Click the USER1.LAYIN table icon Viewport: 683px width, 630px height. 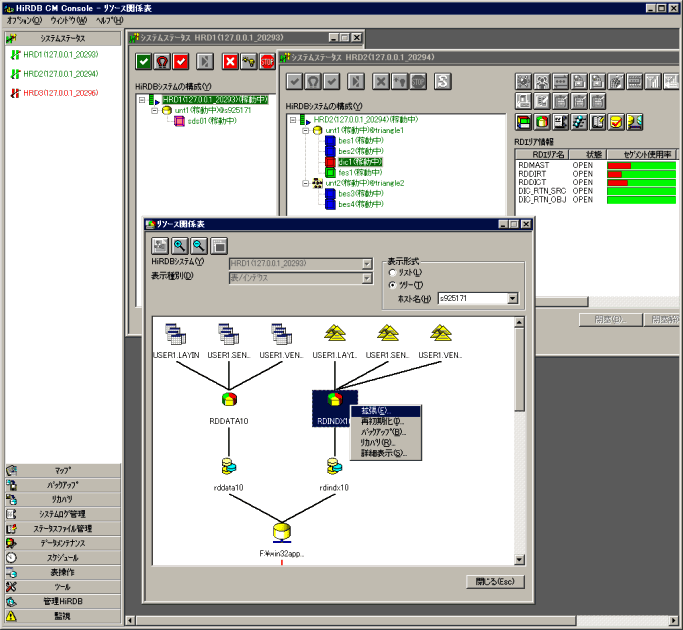click(x=176, y=334)
